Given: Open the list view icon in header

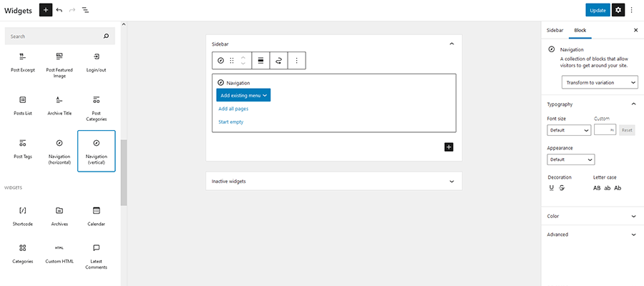Looking at the screenshot, I should 85,10.
